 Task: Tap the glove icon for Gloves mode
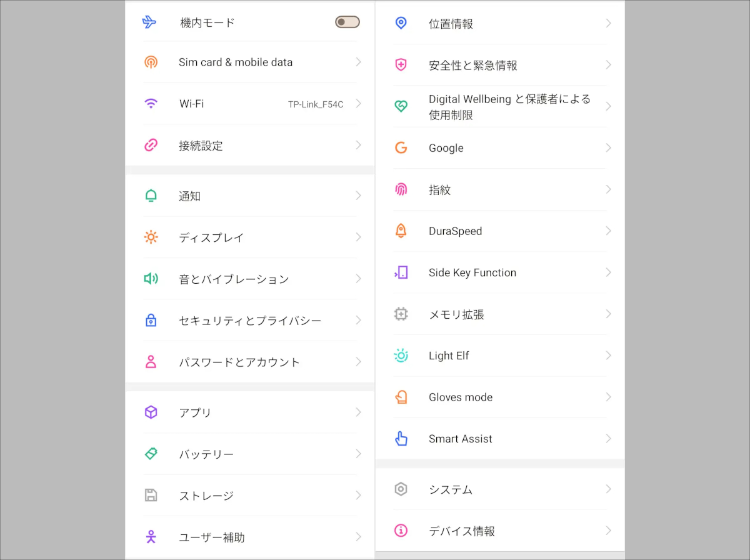tap(401, 397)
